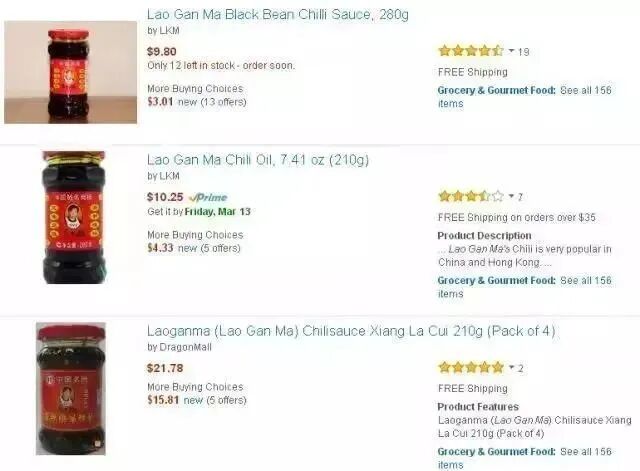The height and width of the screenshot is (471, 640).
Task: Click the five-star rating for Xiang La Cui pack
Action: (x=471, y=367)
